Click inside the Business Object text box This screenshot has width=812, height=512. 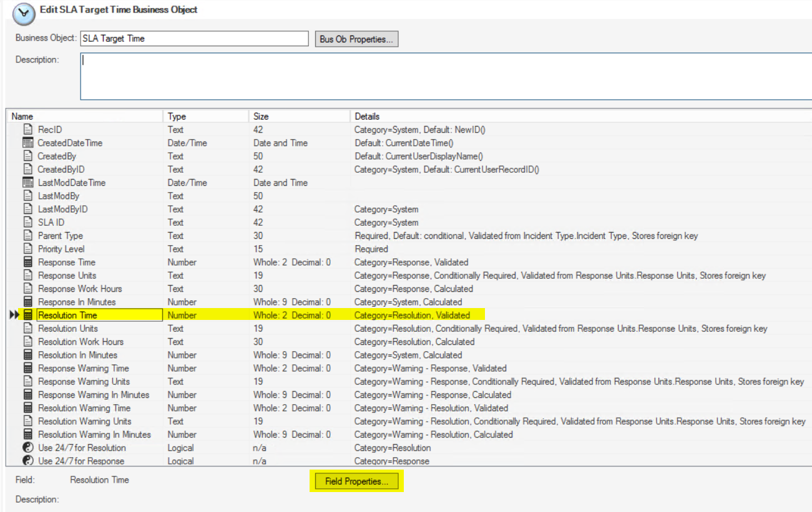(x=193, y=39)
